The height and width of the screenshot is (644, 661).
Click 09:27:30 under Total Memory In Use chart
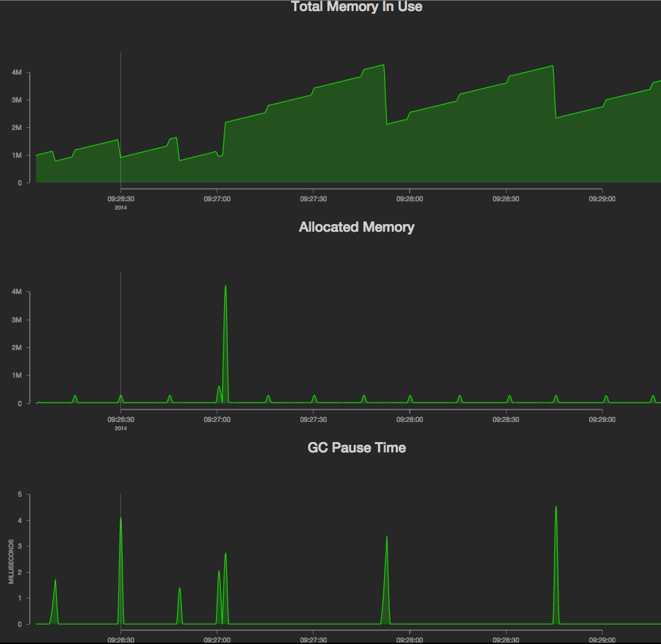[x=314, y=199]
